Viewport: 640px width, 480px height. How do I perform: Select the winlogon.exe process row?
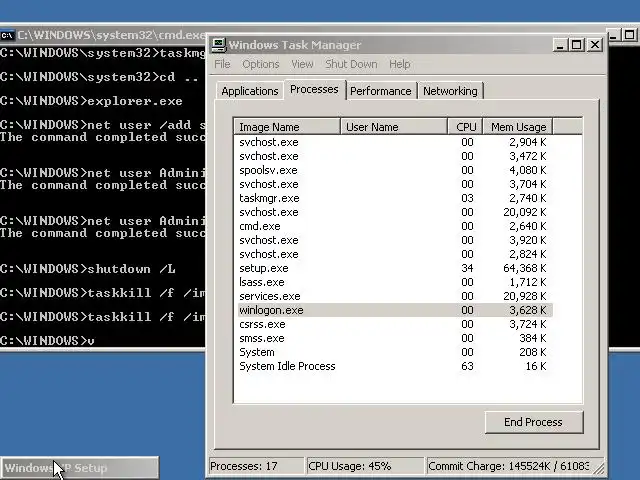[395, 310]
